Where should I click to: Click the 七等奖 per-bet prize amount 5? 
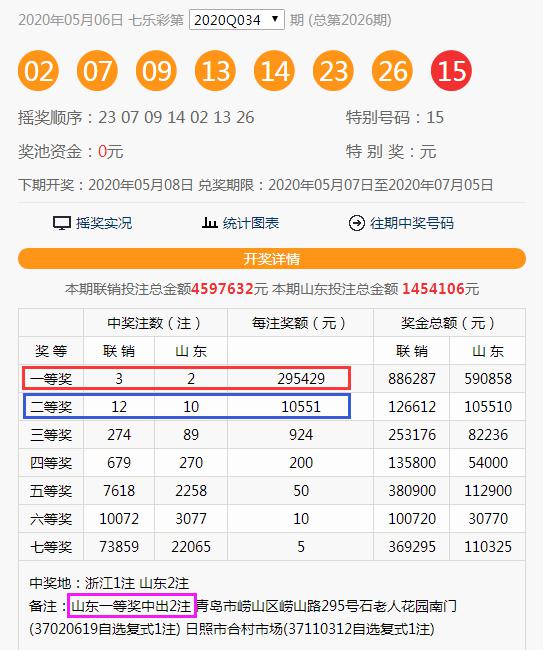click(301, 547)
